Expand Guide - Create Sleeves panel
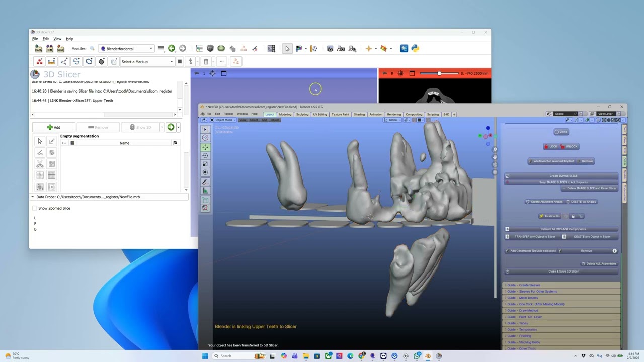The image size is (644, 362). click(x=561, y=285)
